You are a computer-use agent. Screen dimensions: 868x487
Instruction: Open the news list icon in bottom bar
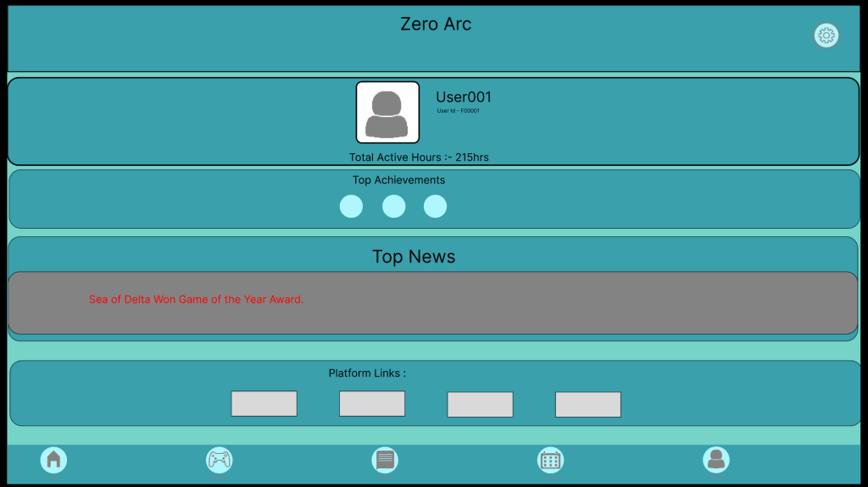[385, 460]
